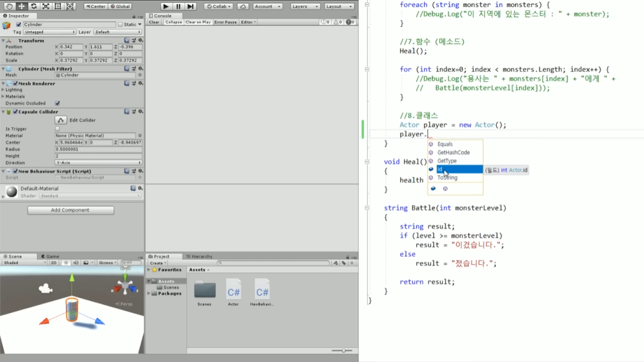Viewport: 644px width, 362px height.
Task: Open Mesh Filter preset icon
Action: pyautogui.click(x=134, y=69)
